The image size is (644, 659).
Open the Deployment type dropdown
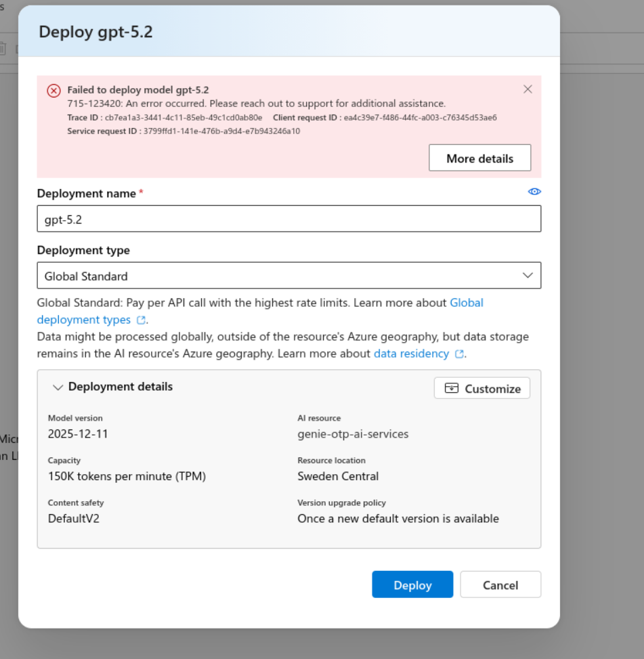(x=289, y=276)
